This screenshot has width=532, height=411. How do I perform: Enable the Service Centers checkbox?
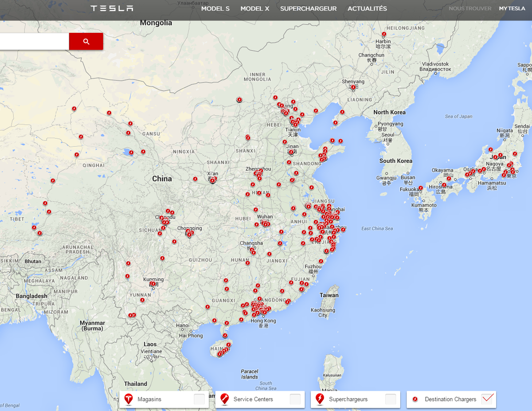point(295,399)
